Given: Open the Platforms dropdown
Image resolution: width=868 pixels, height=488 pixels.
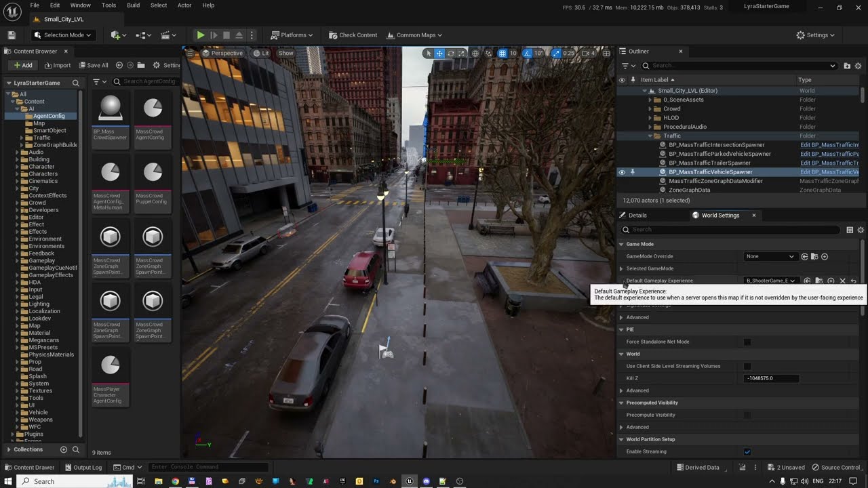Looking at the screenshot, I should tap(292, 35).
